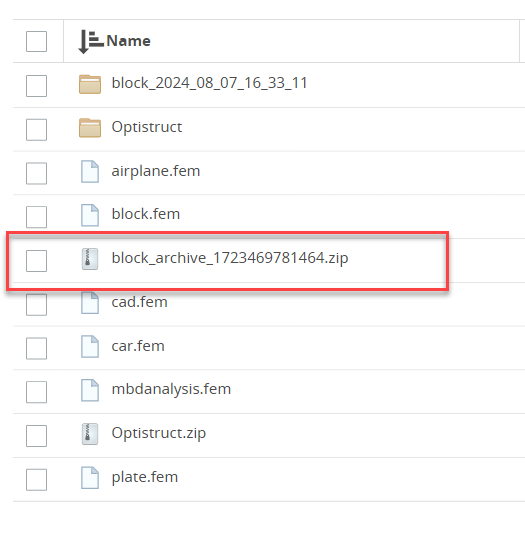Click the car.fem file name
Viewport: 525px width, 558px height.
(x=138, y=346)
